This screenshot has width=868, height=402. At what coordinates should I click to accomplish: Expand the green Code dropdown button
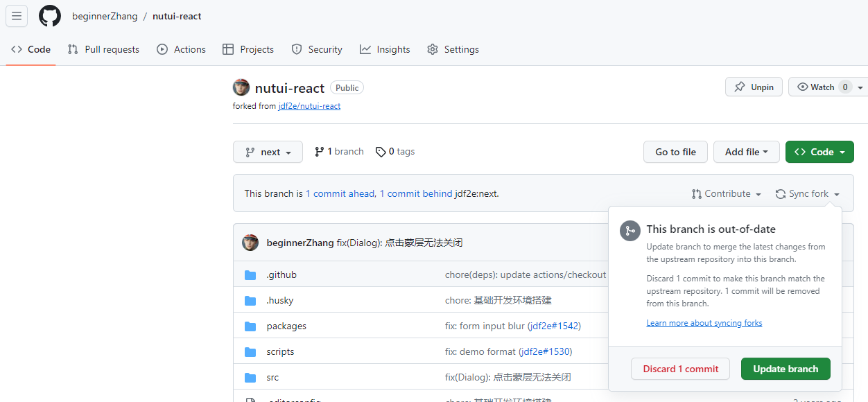coord(819,152)
